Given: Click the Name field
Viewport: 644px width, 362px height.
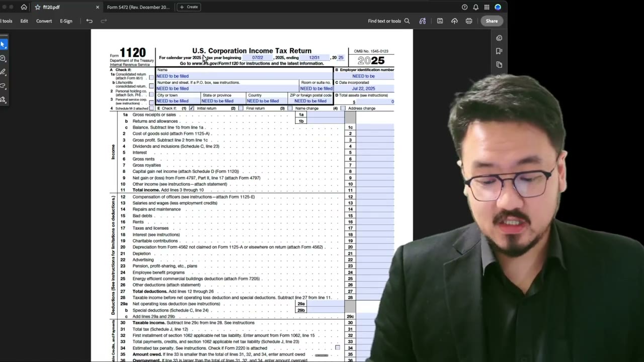Looking at the screenshot, I should coord(245,76).
